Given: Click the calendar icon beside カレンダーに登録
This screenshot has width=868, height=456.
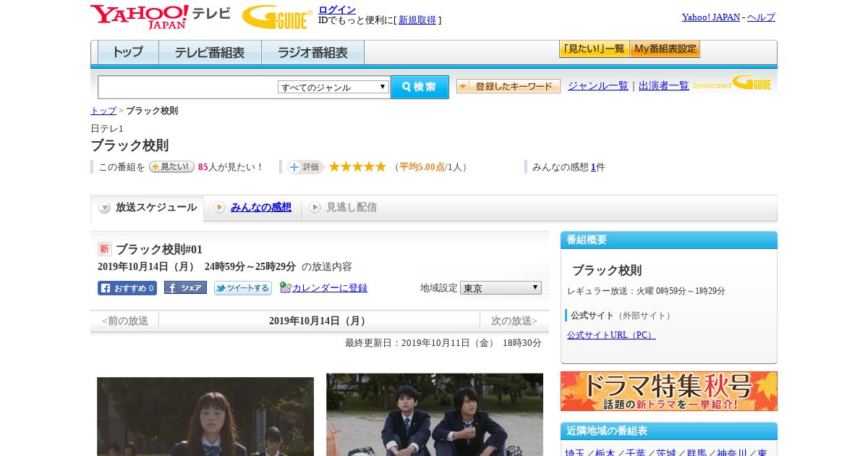Looking at the screenshot, I should [x=285, y=287].
